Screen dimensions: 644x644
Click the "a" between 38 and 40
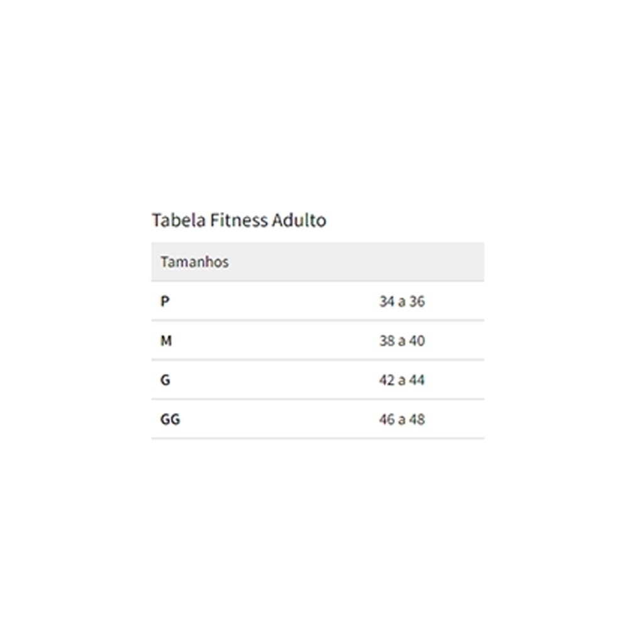coord(401,341)
